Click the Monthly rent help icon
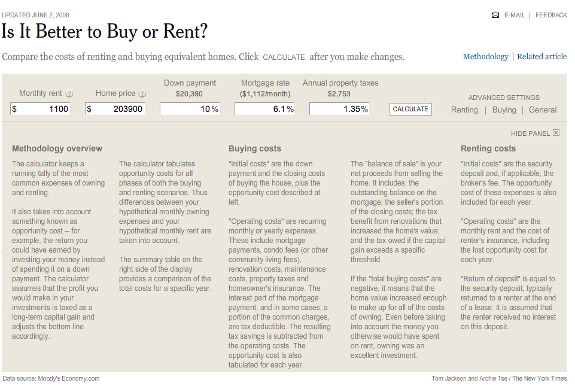 69,93
